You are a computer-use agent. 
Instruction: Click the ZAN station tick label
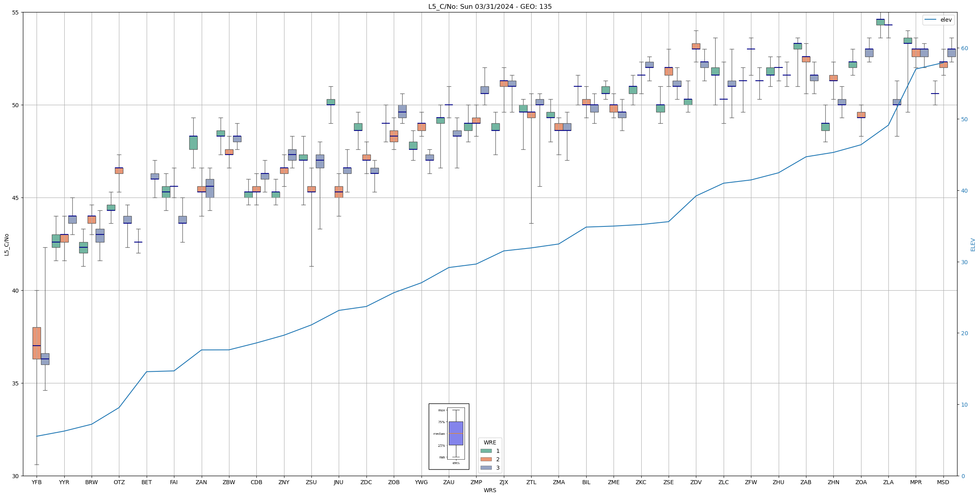201,482
